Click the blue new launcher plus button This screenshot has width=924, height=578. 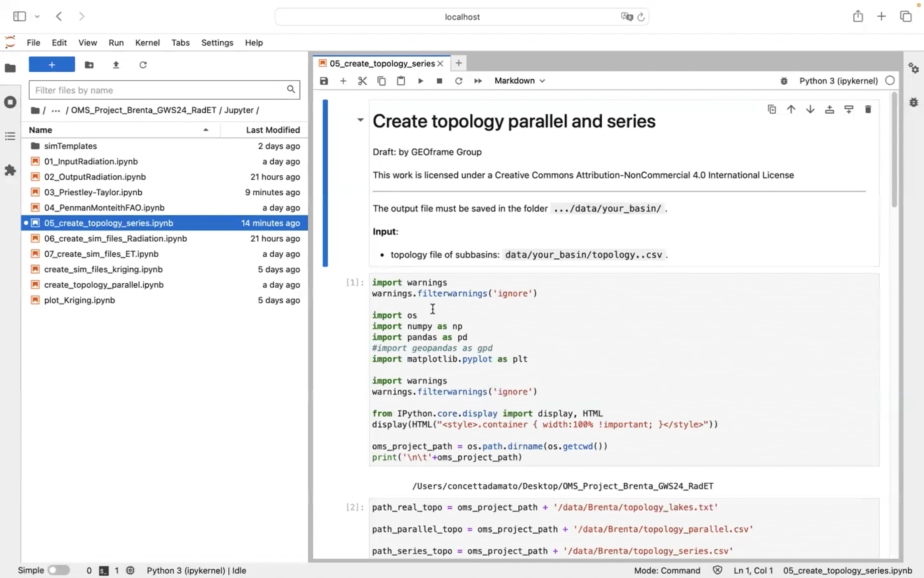tap(52, 65)
